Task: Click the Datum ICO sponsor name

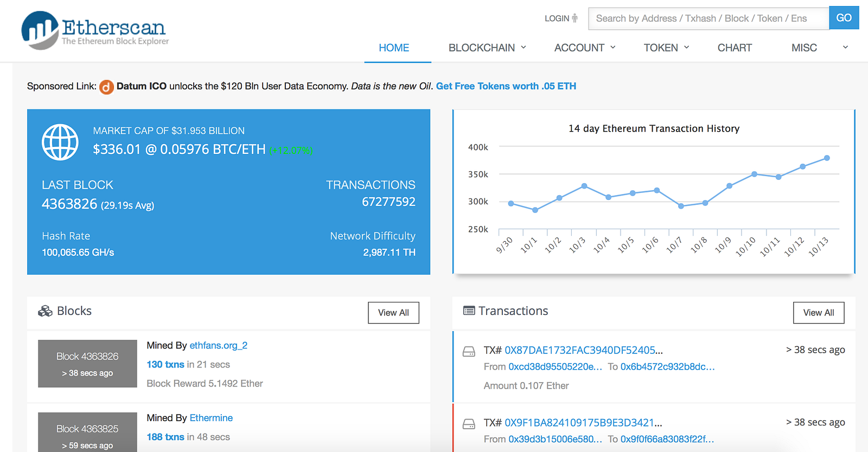Action: pos(142,86)
